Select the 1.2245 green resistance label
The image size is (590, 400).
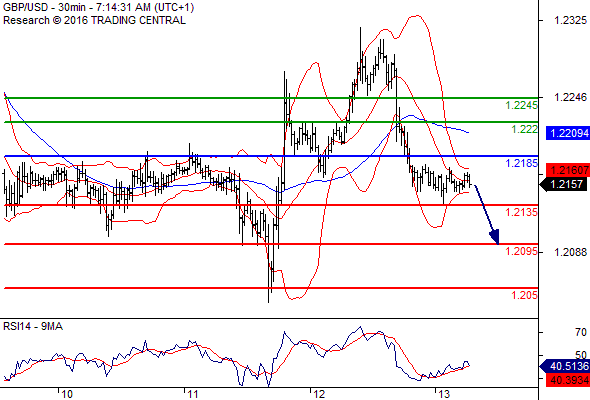click(x=522, y=105)
